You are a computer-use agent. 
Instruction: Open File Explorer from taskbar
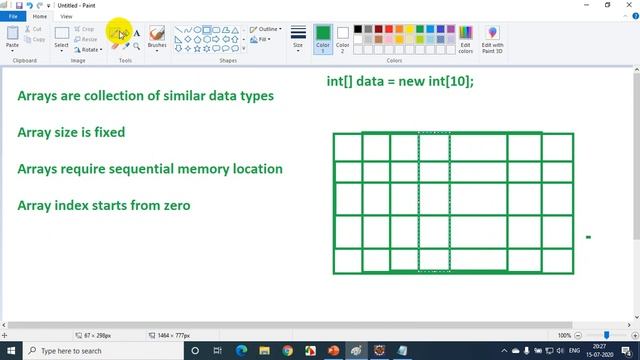pyautogui.click(x=264, y=351)
